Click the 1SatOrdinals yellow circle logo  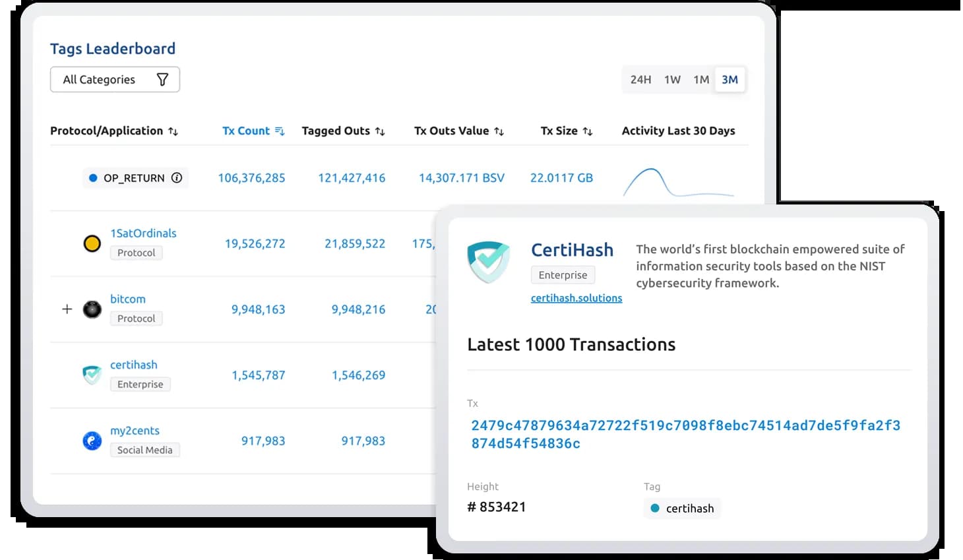[92, 243]
